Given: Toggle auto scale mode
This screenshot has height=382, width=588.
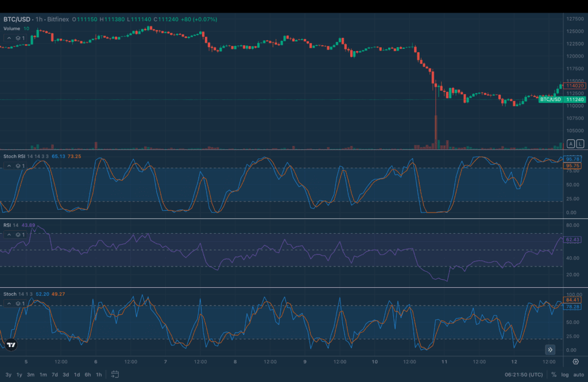Looking at the screenshot, I should pyautogui.click(x=578, y=375).
